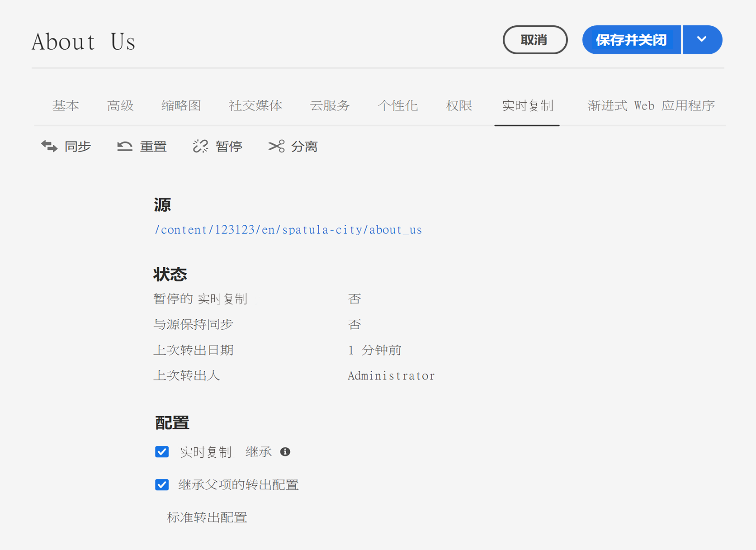The height and width of the screenshot is (550, 756).
Task: Toggle the 实时复制 继承 checkbox
Action: point(162,452)
